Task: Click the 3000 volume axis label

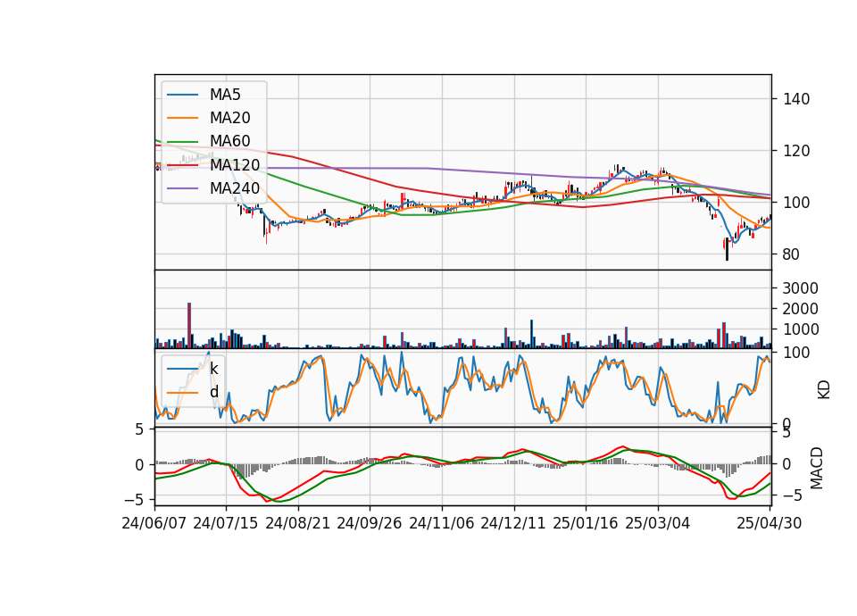Action: (800, 288)
